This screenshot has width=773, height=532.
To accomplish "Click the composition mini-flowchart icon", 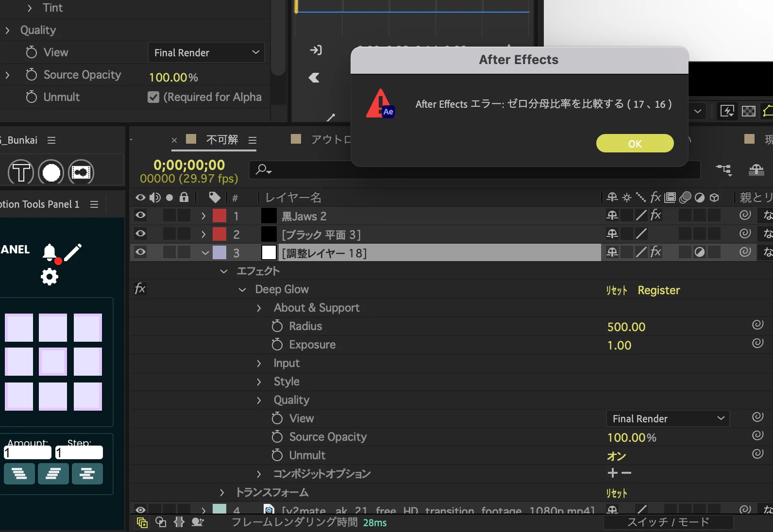I will click(723, 169).
